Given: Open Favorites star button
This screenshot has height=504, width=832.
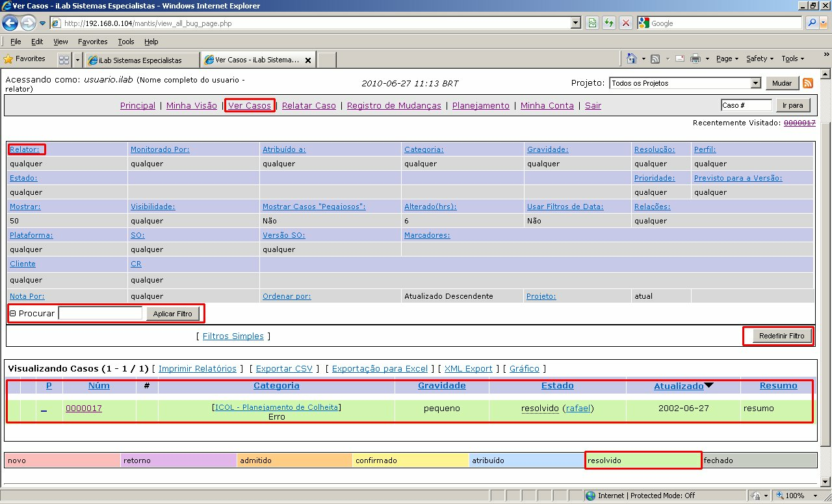Looking at the screenshot, I should tap(25, 58).
